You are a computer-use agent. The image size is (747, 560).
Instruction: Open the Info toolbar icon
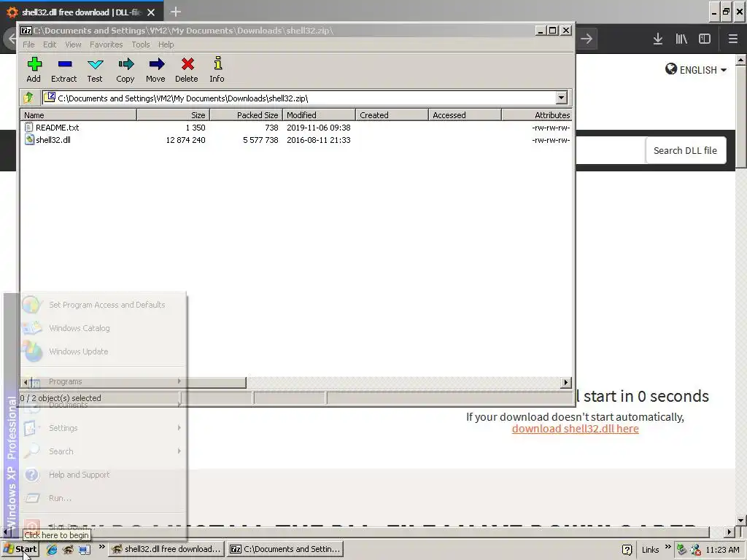click(x=217, y=69)
